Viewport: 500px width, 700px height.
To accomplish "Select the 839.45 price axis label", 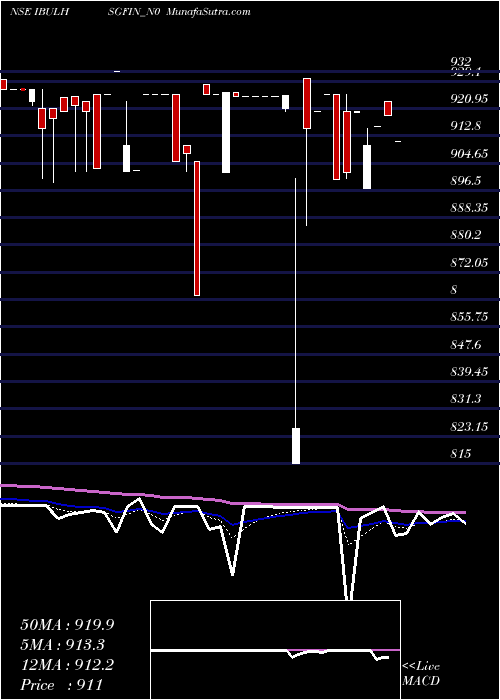I will [469, 372].
